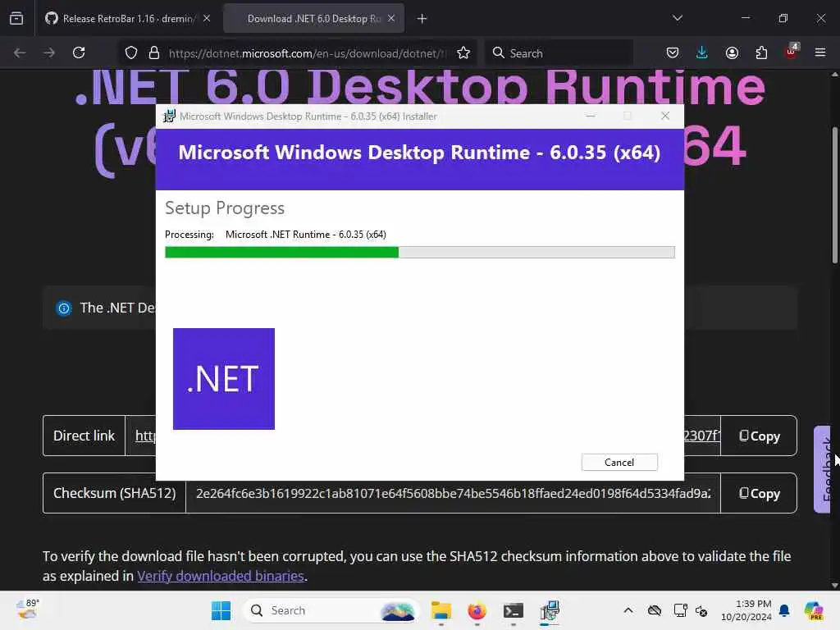Copy the SHA512 checksum
The height and width of the screenshot is (630, 840).
[759, 493]
